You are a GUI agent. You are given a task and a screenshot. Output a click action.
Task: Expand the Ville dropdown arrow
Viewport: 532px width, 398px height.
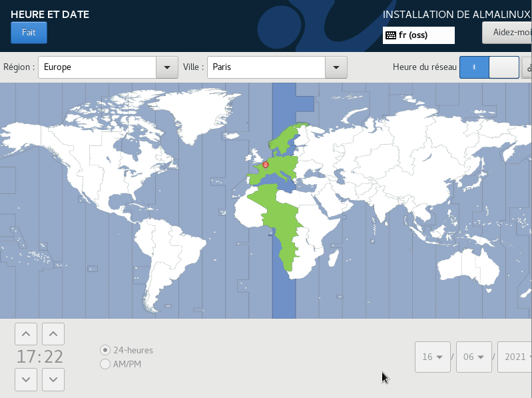click(336, 67)
